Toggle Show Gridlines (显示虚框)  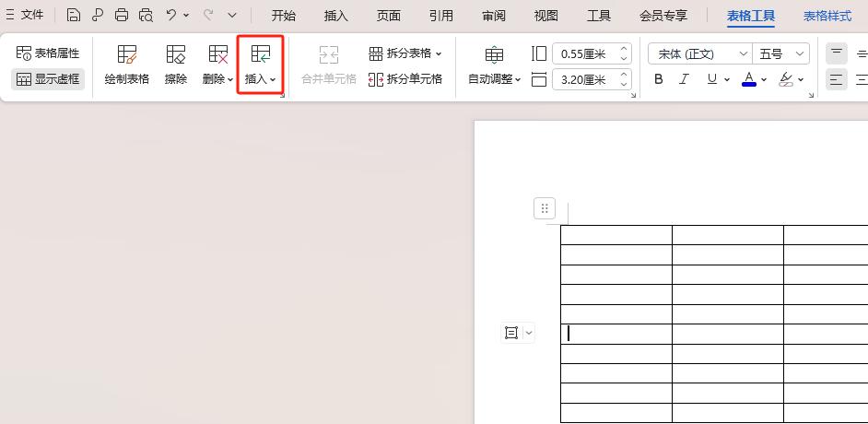tap(48, 79)
